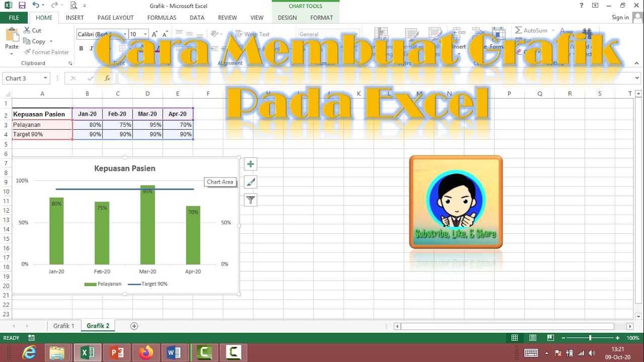Viewport: 644px width, 362px height.
Task: Click the chart title Kepuasan Pasien
Action: (125, 168)
